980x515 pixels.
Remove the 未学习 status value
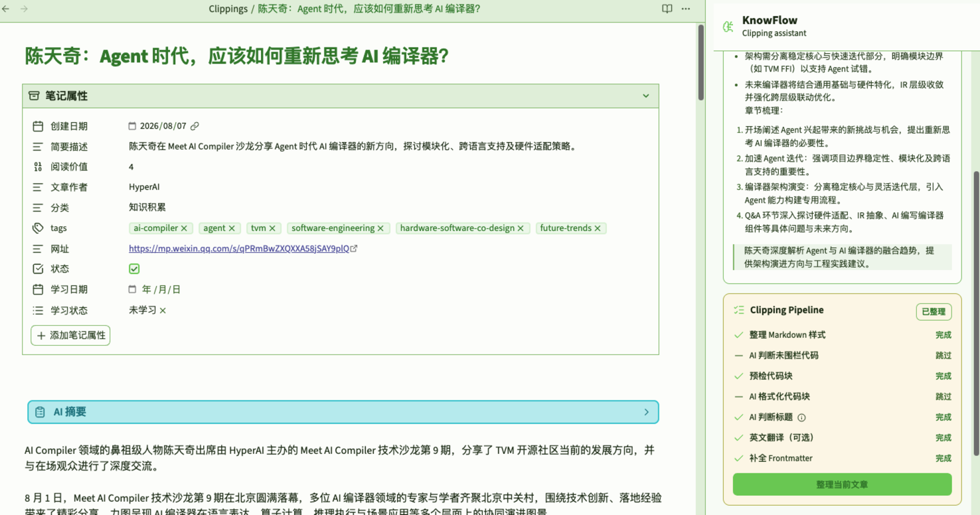(163, 311)
